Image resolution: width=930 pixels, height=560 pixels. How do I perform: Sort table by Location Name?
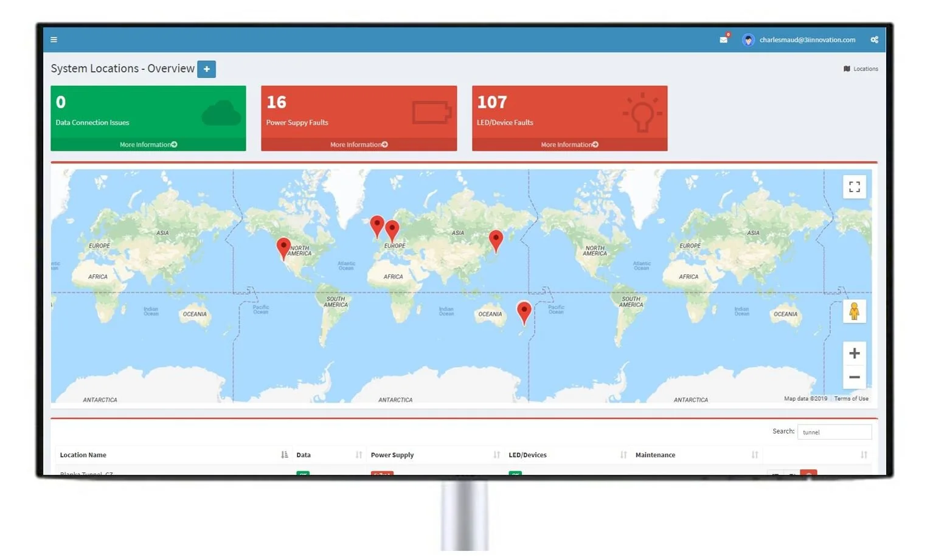coord(174,455)
